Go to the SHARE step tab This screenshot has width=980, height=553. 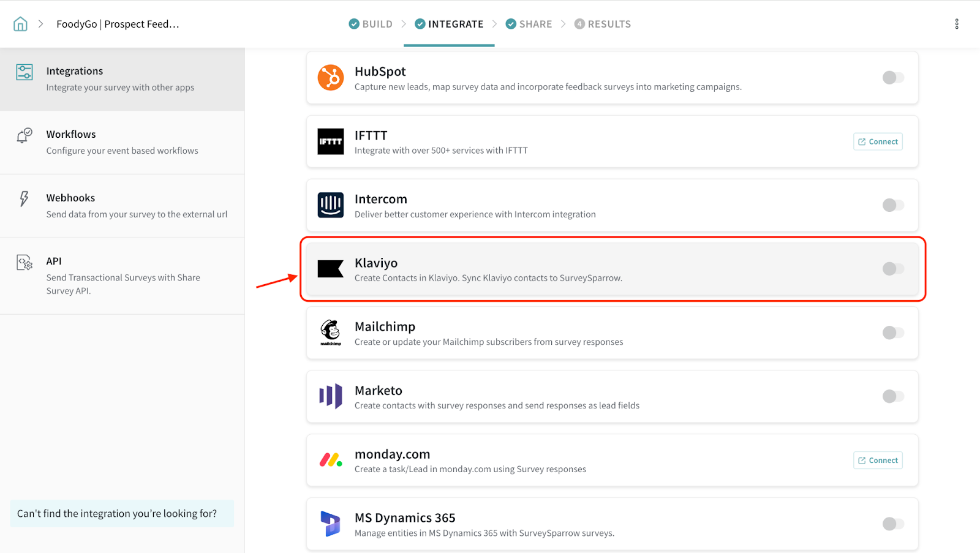(529, 24)
